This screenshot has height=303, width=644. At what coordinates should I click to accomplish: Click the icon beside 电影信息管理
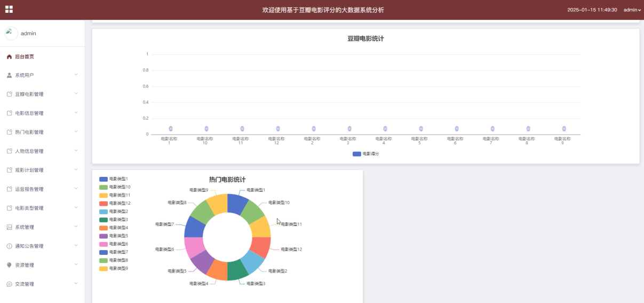point(9,113)
